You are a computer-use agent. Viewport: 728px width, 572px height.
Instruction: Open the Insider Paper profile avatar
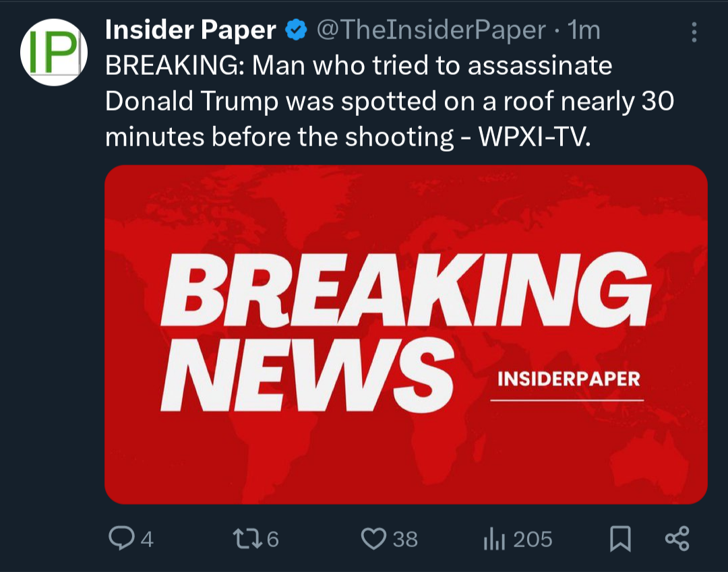coord(54,52)
